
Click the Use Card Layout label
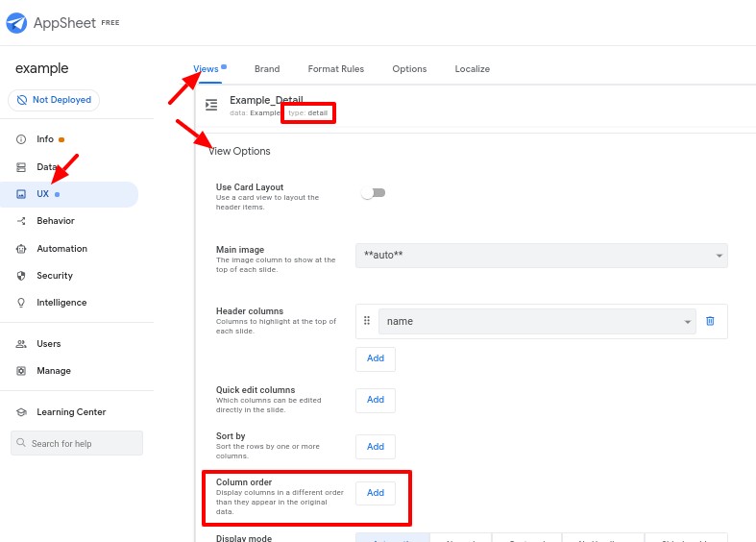250,187
